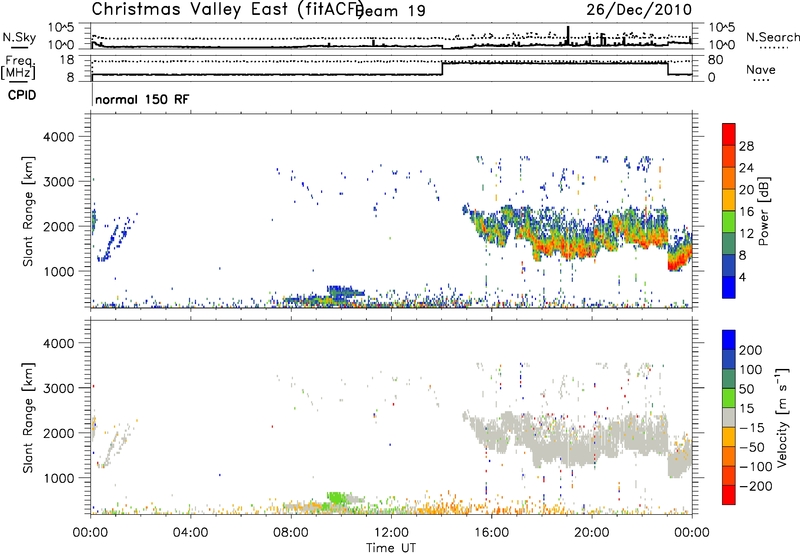Click the 'Freq. [MHz]' axis label
This screenshot has width=800, height=554.
pyautogui.click(x=18, y=68)
